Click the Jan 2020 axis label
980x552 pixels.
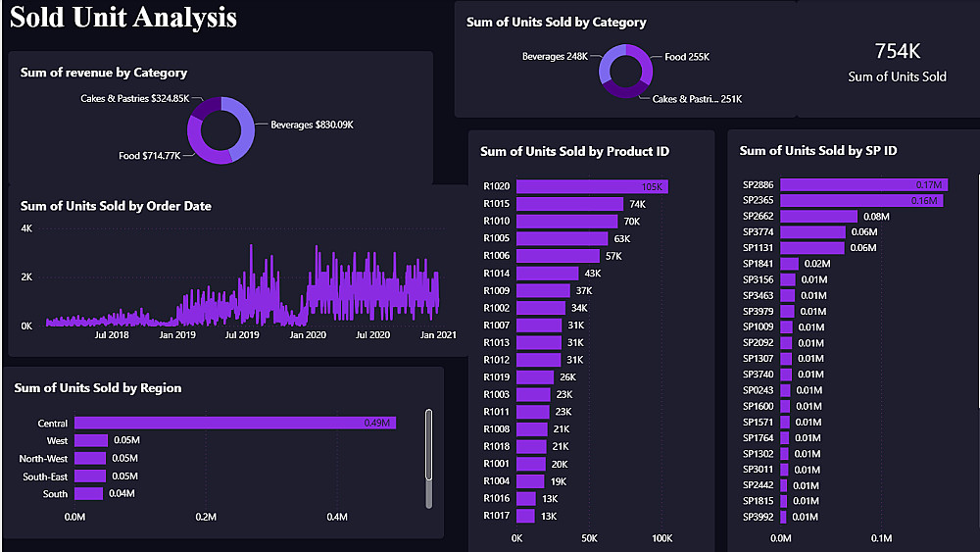tap(308, 335)
